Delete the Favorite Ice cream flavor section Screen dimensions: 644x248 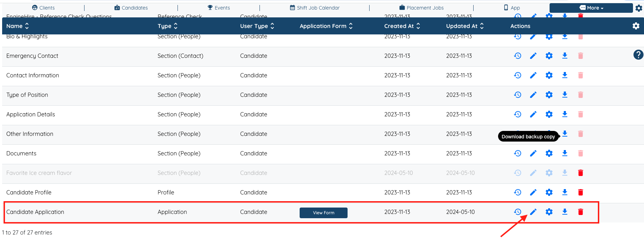[x=580, y=173]
